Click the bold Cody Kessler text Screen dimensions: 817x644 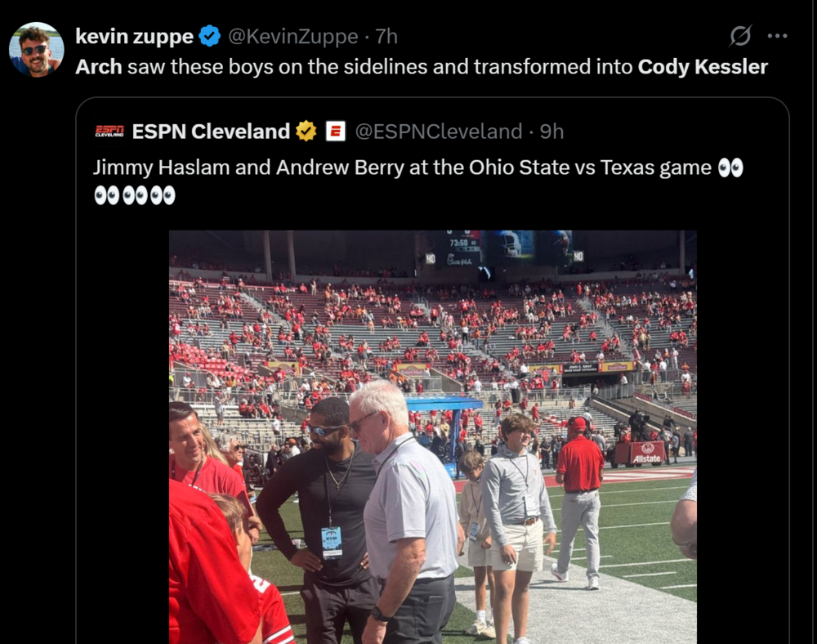tap(703, 67)
